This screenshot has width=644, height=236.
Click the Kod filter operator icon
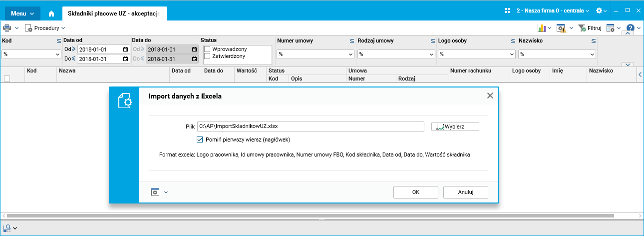pos(58,40)
